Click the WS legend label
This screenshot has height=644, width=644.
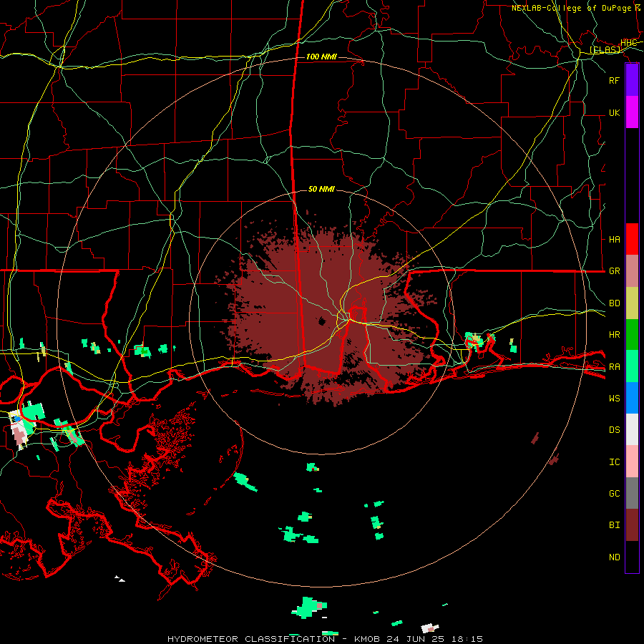615,399
